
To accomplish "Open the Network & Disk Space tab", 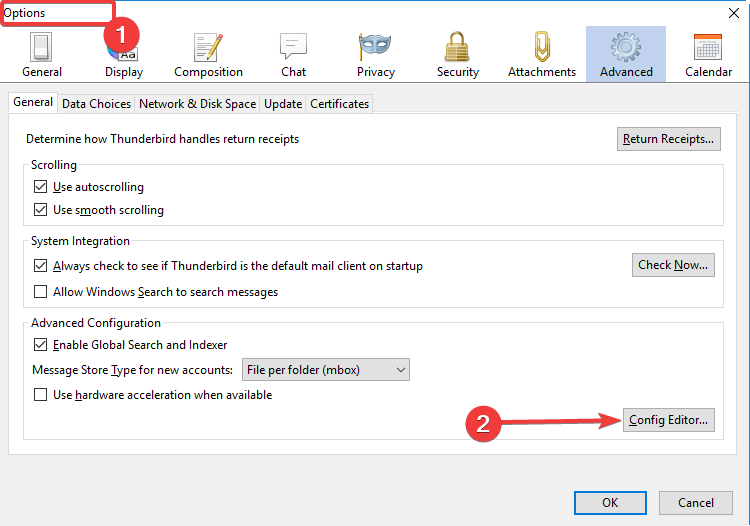I will pyautogui.click(x=197, y=104).
